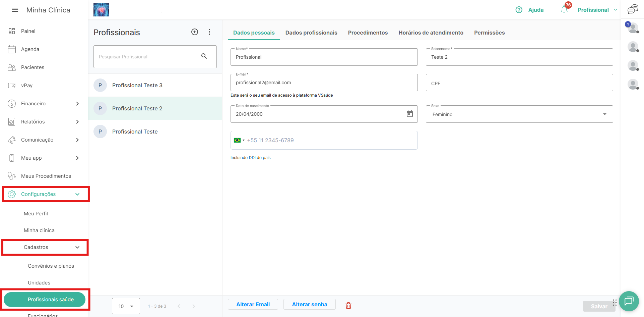Click the CPF input field

click(519, 83)
